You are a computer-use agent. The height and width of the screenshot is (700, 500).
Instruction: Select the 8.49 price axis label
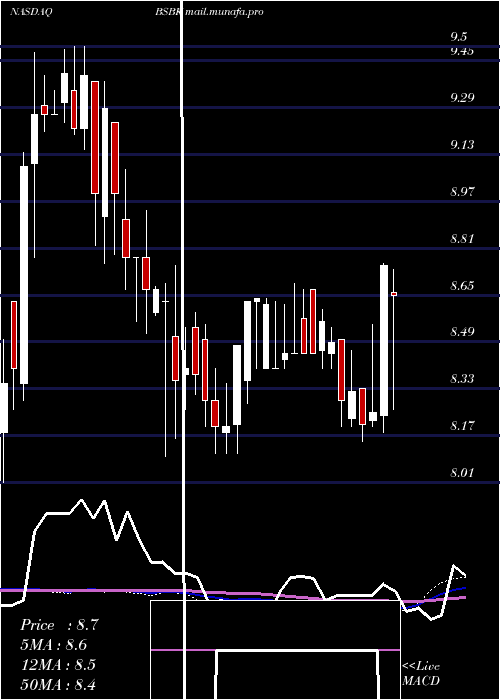[462, 332]
